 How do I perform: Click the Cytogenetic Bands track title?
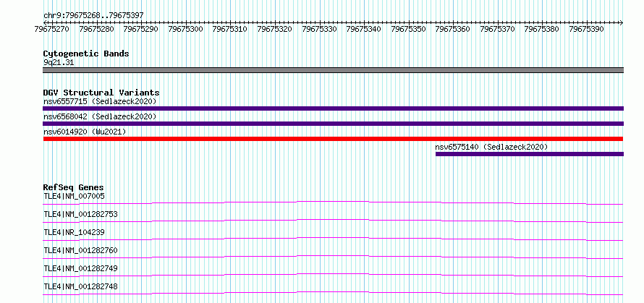[x=86, y=54]
